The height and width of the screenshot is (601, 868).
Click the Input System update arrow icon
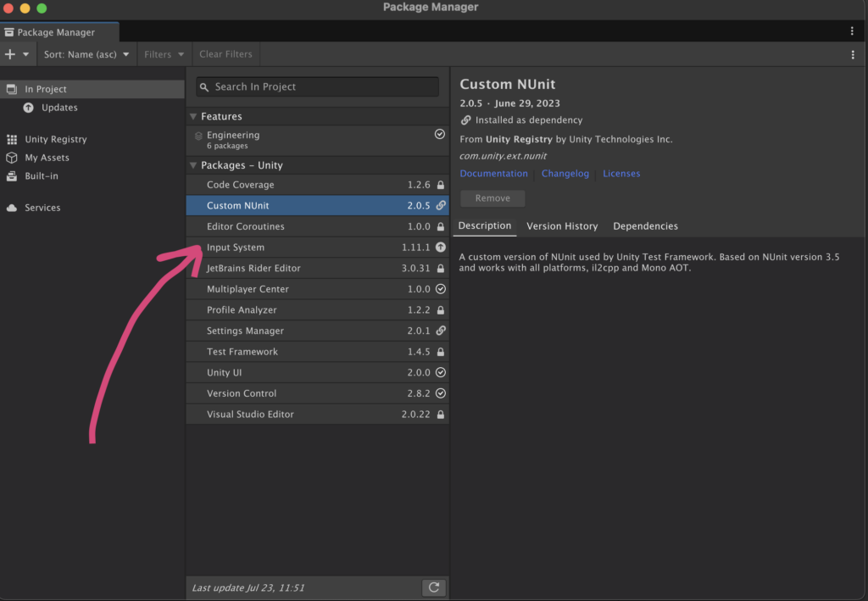pos(440,248)
